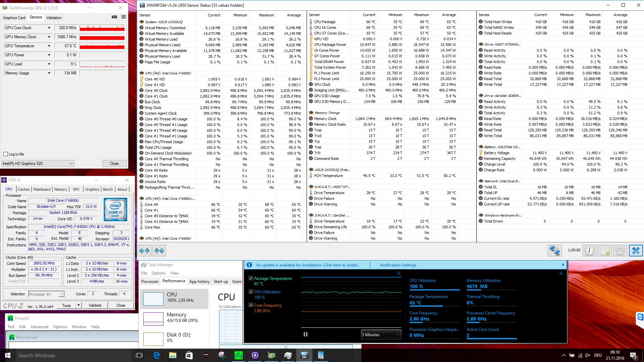
Task: Click wrench icon above the XTU graph
Action: 399,274
